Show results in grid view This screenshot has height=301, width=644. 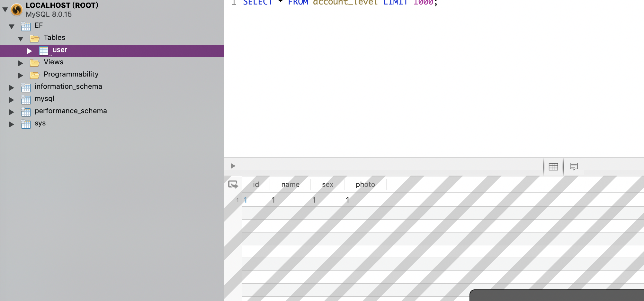pos(553,167)
